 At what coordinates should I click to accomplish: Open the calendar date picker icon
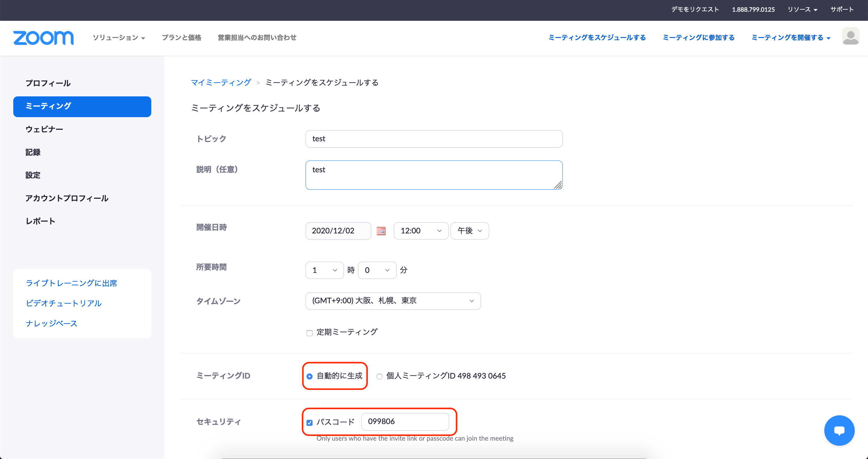(x=381, y=231)
